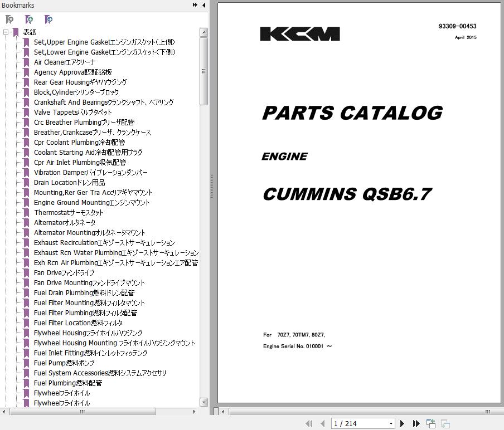Select Alternator Mounting bookmark
Image resolution: width=504 pixels, height=430 pixels.
tap(90, 232)
